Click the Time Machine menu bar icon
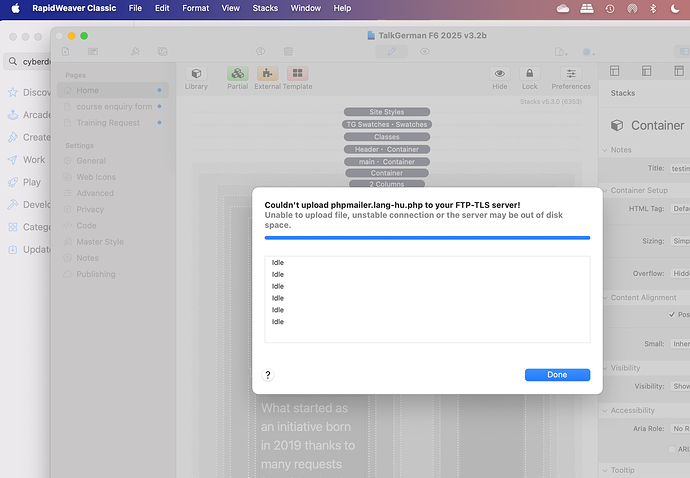 pyautogui.click(x=610, y=8)
